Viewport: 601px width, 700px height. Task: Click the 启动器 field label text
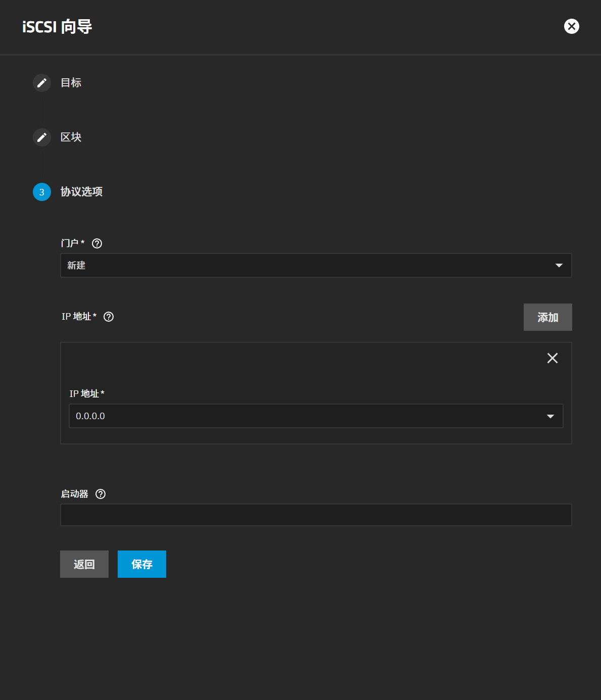click(x=75, y=494)
